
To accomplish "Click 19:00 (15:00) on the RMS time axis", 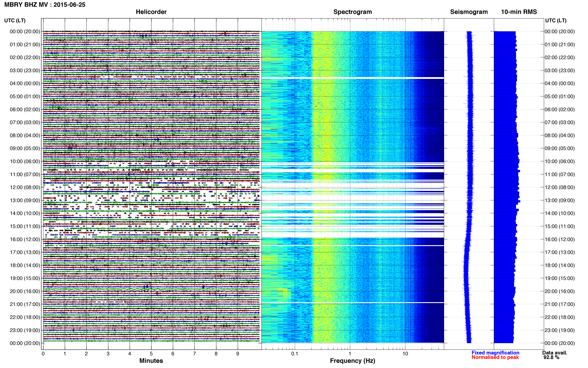I will click(x=560, y=278).
